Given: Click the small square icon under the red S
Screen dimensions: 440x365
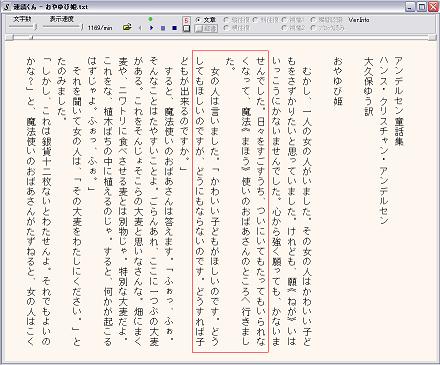Looking at the screenshot, I should (x=186, y=29).
